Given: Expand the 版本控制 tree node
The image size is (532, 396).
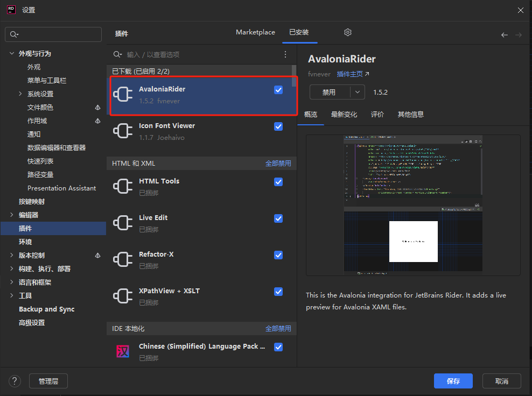Looking at the screenshot, I should click(x=12, y=255).
